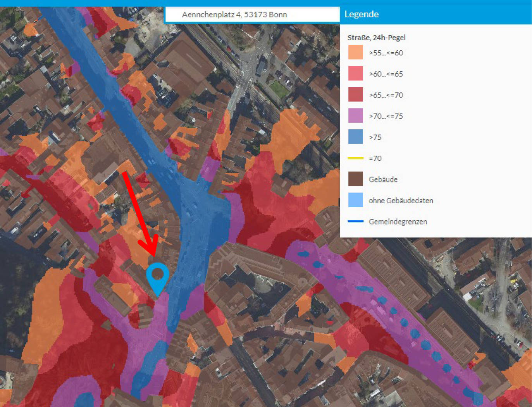Select the pink >60...<=65 legend swatch

tap(355, 74)
